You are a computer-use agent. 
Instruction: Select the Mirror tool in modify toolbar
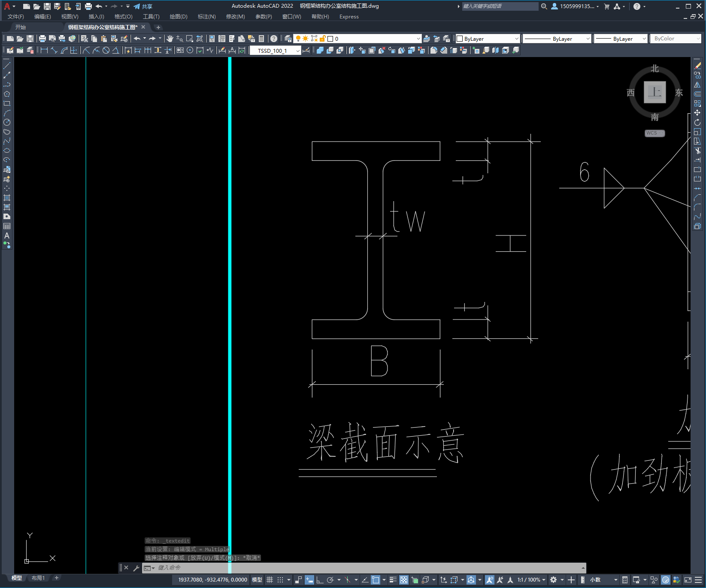pos(697,84)
